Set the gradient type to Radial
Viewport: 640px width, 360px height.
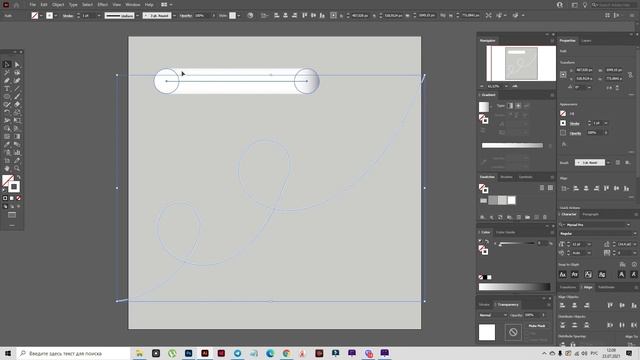click(518, 106)
